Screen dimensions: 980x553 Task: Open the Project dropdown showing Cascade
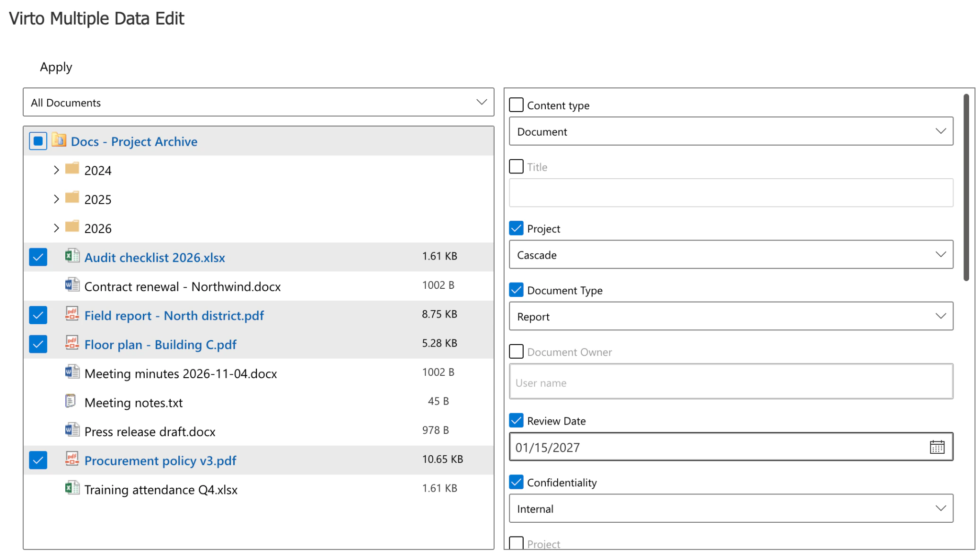point(731,255)
